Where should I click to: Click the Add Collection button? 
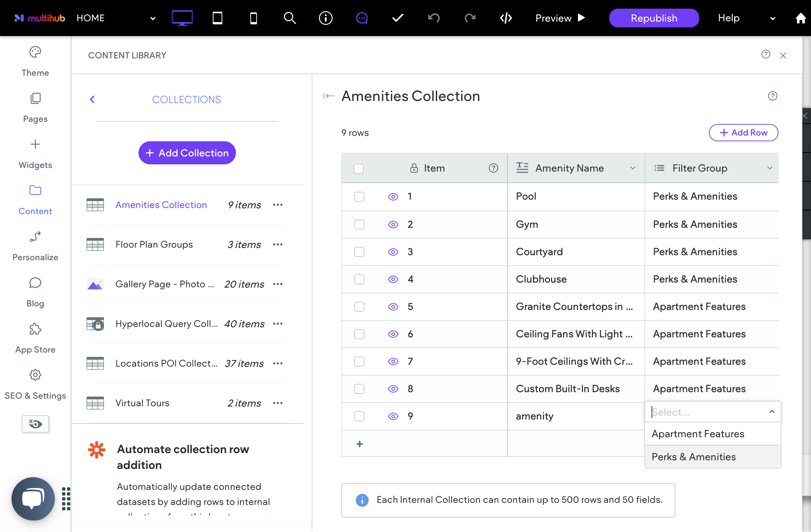[187, 153]
